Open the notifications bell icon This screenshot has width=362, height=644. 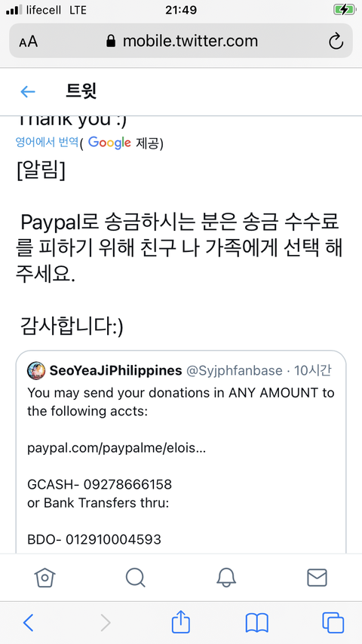tap(226, 578)
